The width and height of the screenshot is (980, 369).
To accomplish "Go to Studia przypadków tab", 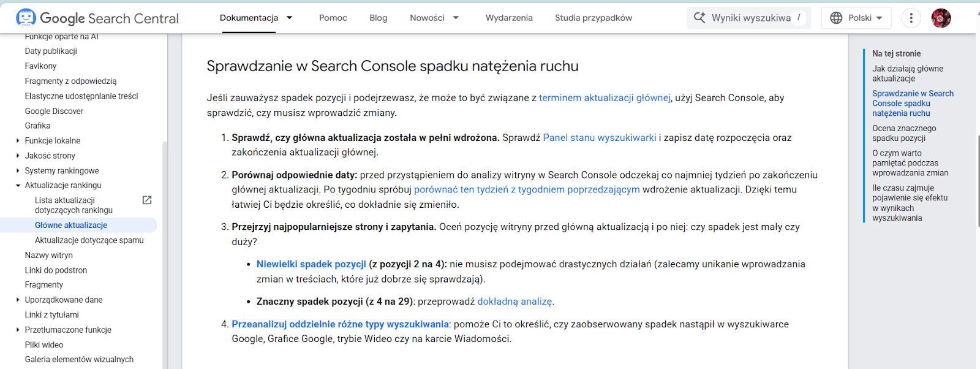I will point(593,18).
